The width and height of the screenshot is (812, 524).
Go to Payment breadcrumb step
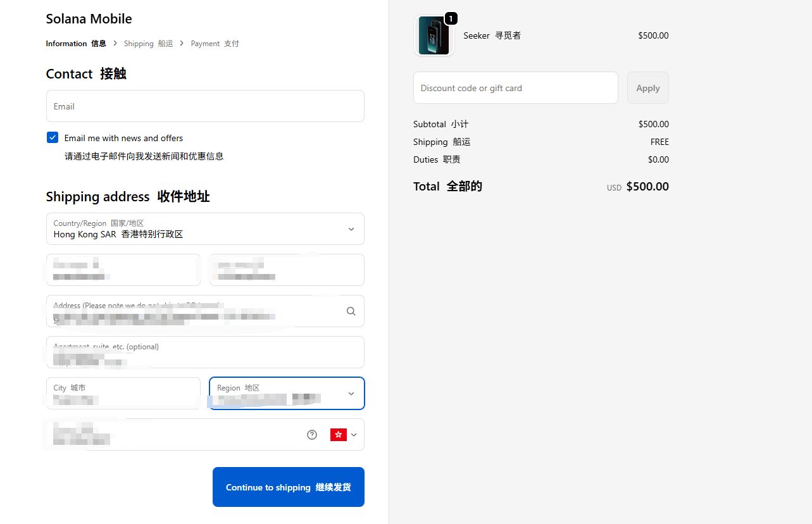(x=215, y=44)
